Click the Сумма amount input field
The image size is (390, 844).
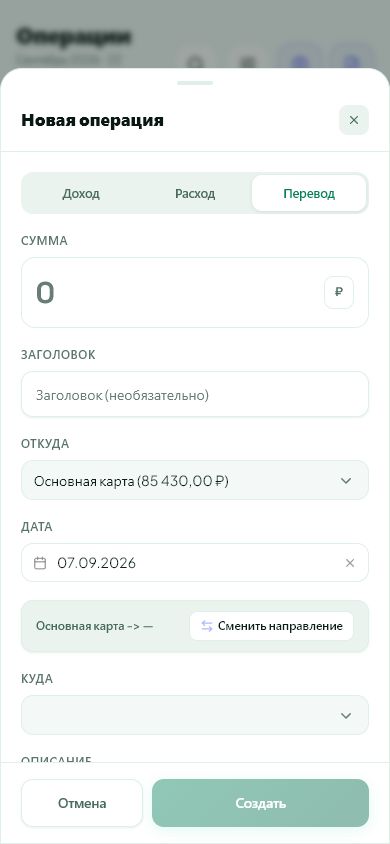[195, 292]
